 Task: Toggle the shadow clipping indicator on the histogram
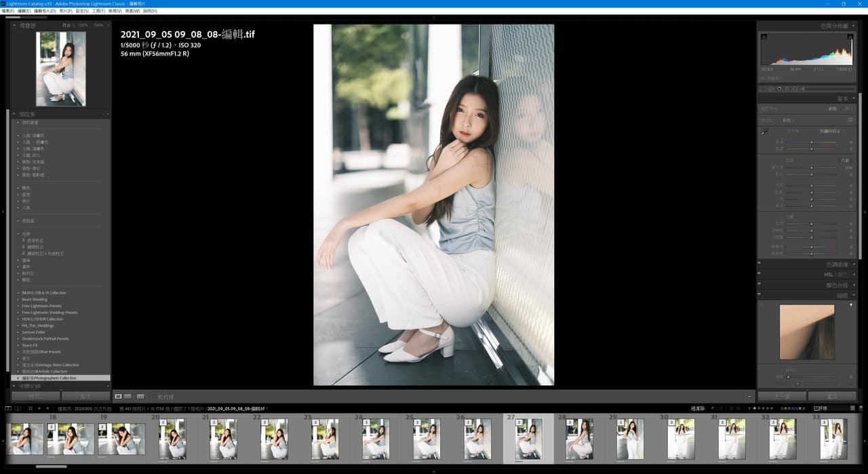[763, 35]
